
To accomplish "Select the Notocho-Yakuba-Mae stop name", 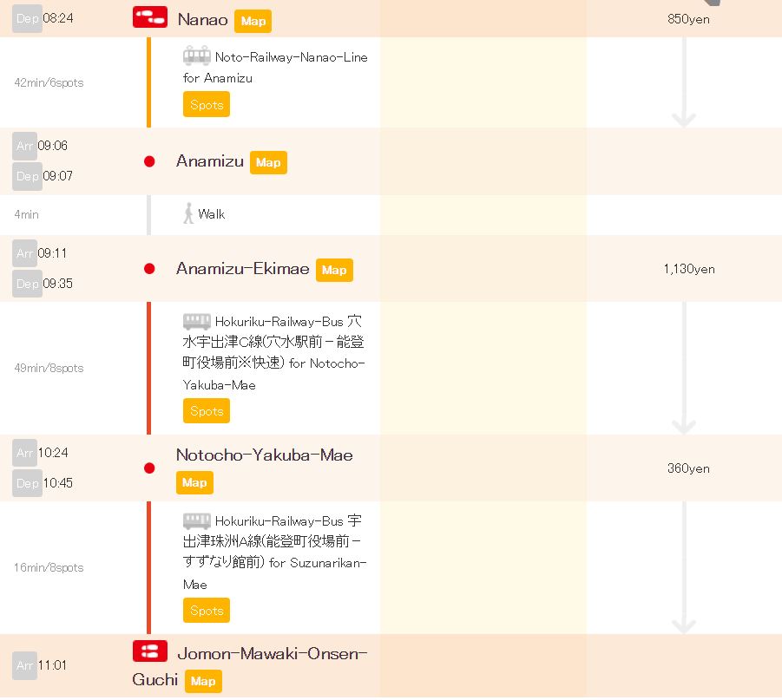I will (x=265, y=455).
